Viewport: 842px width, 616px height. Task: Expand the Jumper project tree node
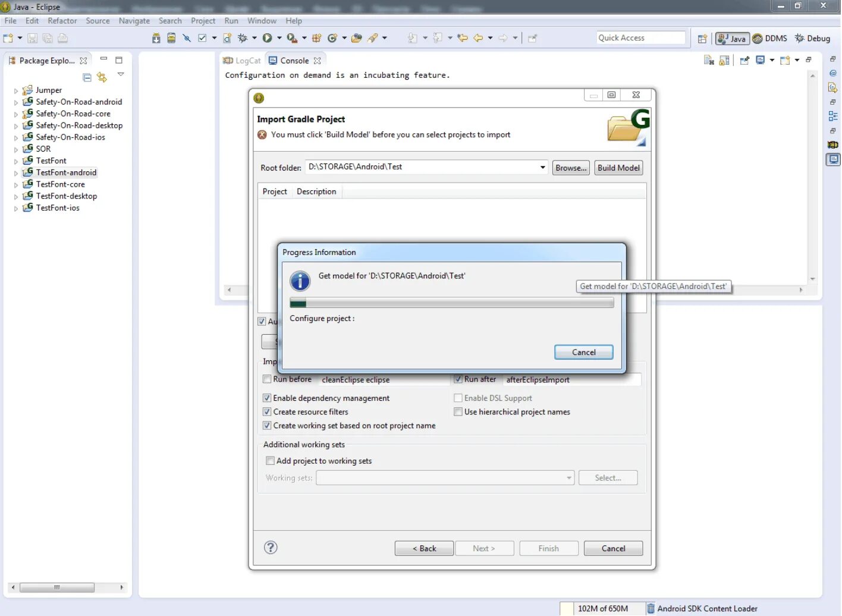[16, 91]
